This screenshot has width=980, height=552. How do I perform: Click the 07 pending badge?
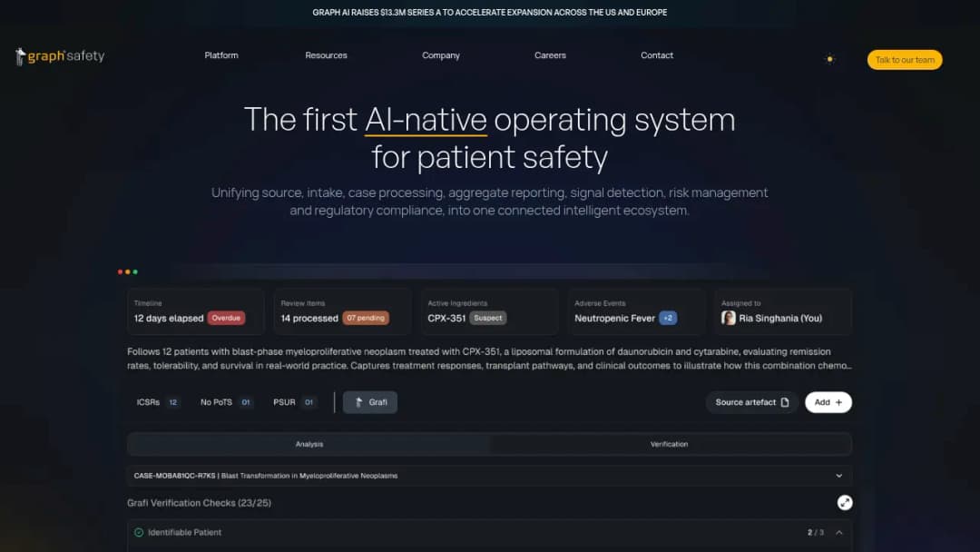(366, 318)
